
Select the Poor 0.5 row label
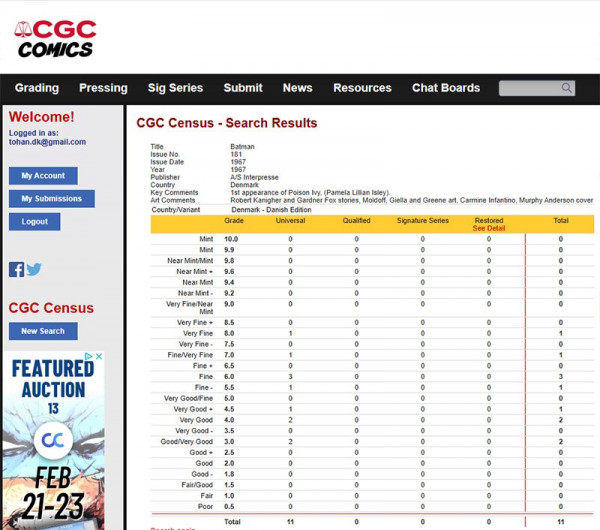(x=205, y=507)
